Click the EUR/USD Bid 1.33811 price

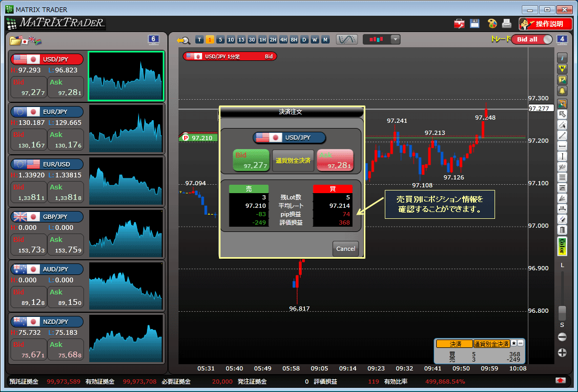coord(29,192)
